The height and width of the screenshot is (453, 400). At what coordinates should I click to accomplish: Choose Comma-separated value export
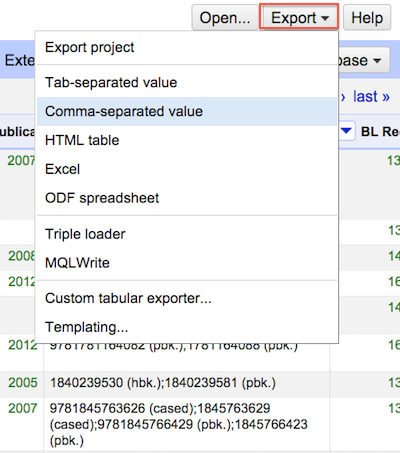pyautogui.click(x=187, y=111)
